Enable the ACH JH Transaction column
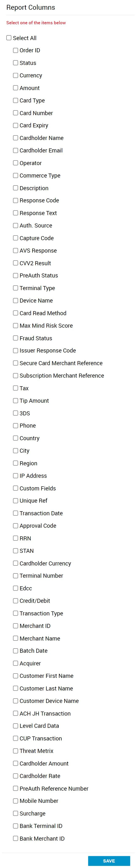This screenshot has width=136, height=868. [x=15, y=713]
